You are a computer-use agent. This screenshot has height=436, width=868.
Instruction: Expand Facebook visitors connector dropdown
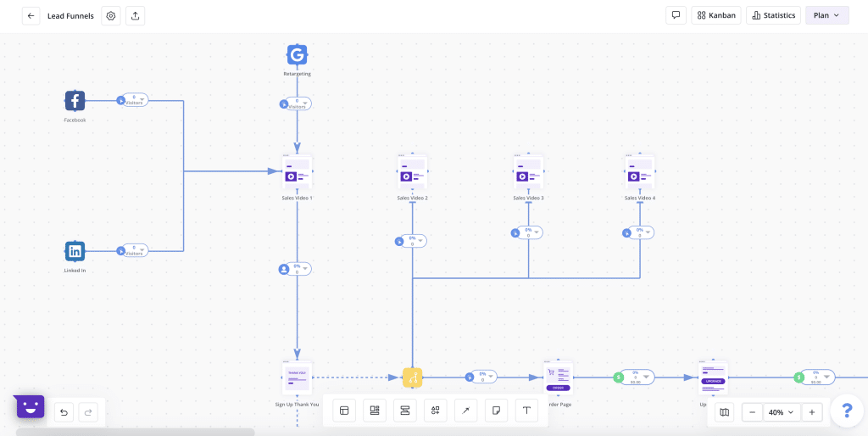click(x=142, y=100)
